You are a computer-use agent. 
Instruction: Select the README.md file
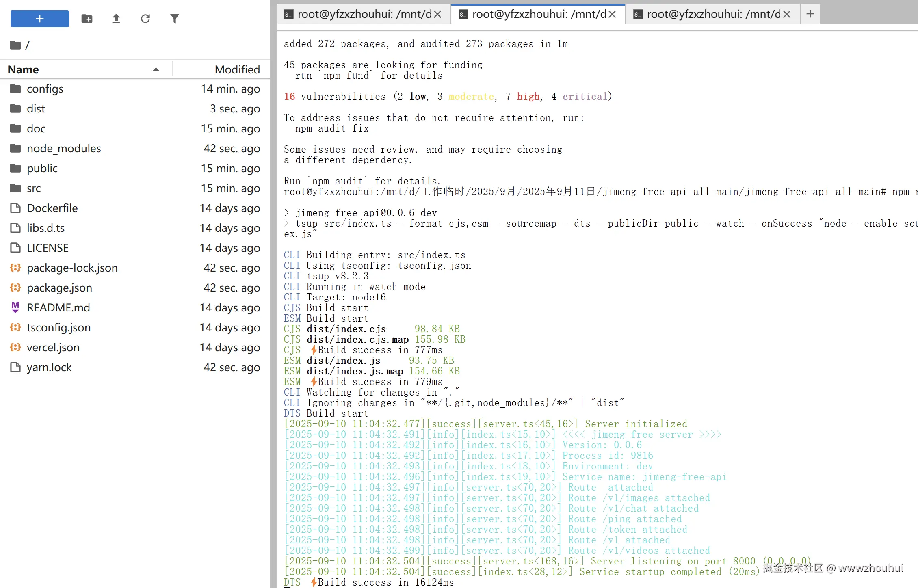[135, 308]
